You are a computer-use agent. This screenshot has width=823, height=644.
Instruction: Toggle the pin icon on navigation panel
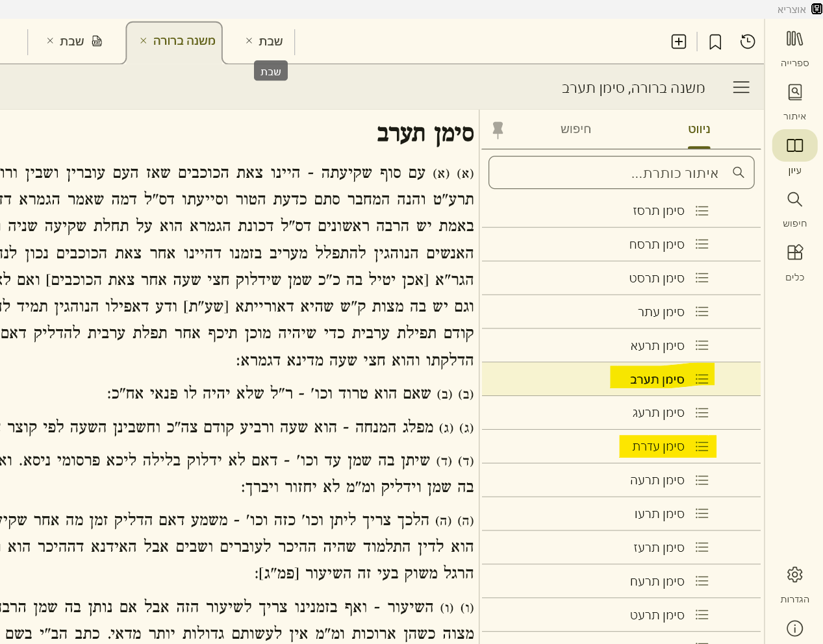[x=498, y=130]
